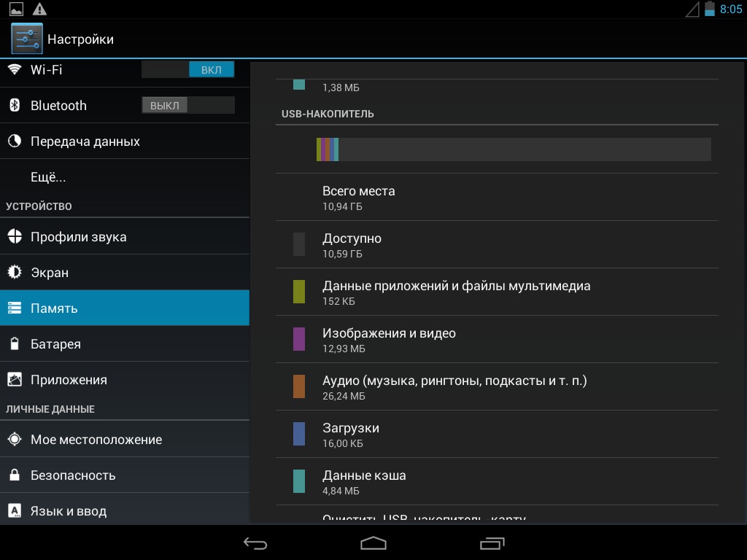Open Изображения и видео storage entry

496,340
